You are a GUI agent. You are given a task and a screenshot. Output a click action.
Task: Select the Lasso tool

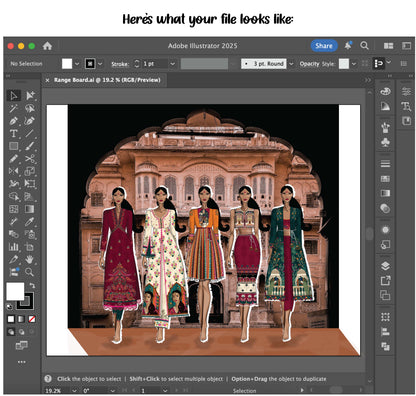pyautogui.click(x=30, y=108)
